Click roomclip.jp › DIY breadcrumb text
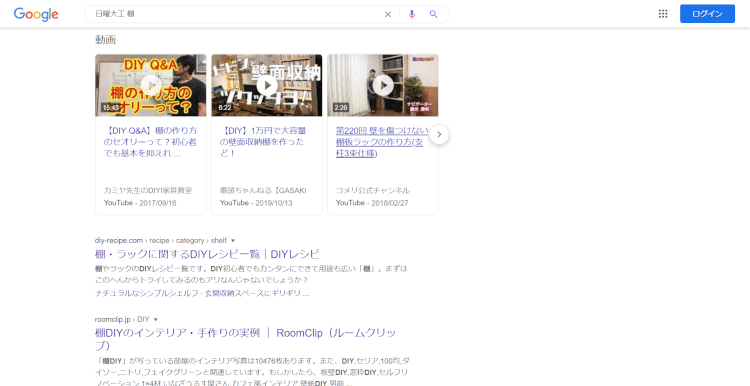 122,319
